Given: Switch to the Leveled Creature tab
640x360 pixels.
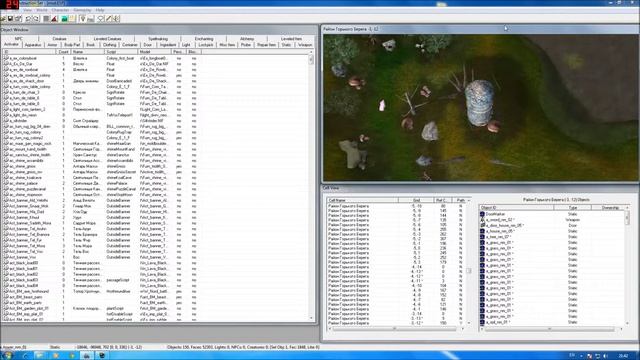Looking at the screenshot, I should (x=107, y=39).
